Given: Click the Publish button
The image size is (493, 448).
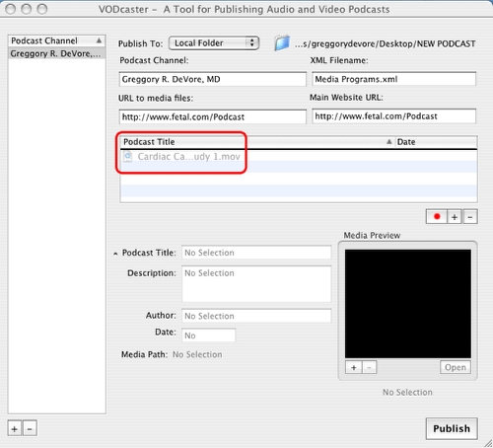Looking at the screenshot, I should (452, 428).
